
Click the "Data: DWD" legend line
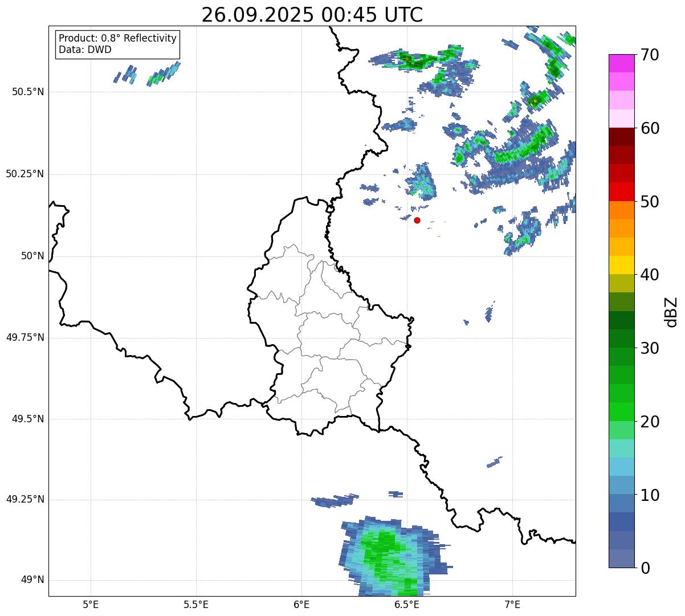pos(85,50)
